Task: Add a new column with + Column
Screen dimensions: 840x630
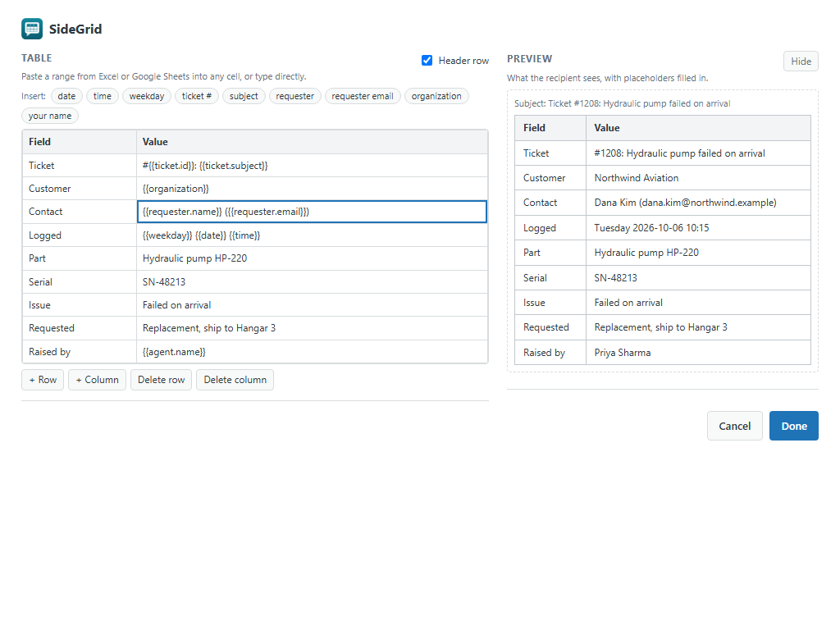Action: 97,380
